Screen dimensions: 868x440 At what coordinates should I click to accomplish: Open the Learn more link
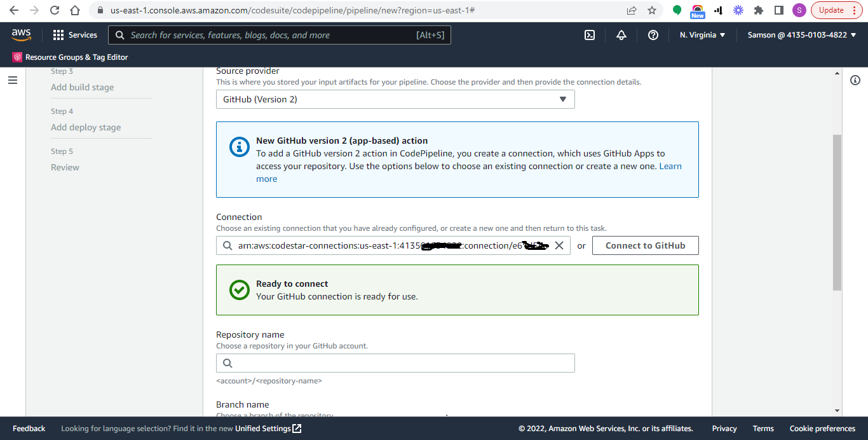(x=670, y=167)
